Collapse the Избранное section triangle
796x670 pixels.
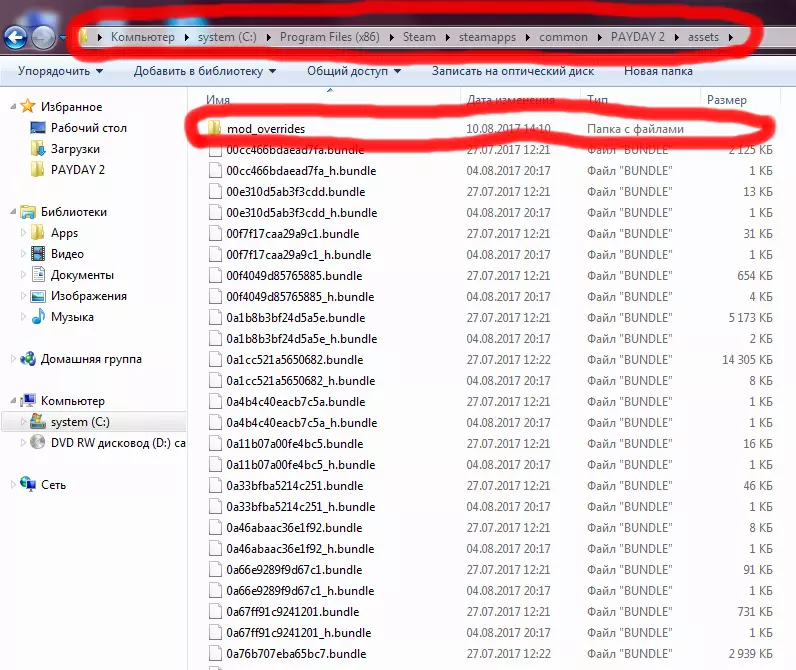[x=13, y=107]
